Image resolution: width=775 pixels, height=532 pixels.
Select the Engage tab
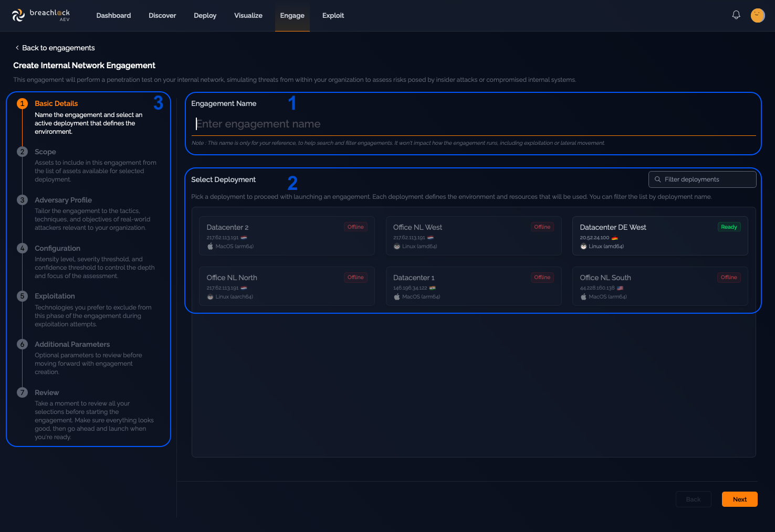point(292,15)
